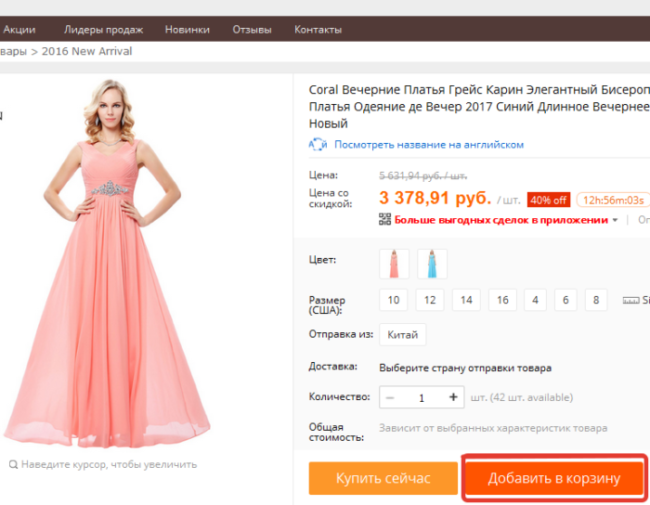Click the Добавить в корзину button
This screenshot has height=505, width=650.
(554, 478)
